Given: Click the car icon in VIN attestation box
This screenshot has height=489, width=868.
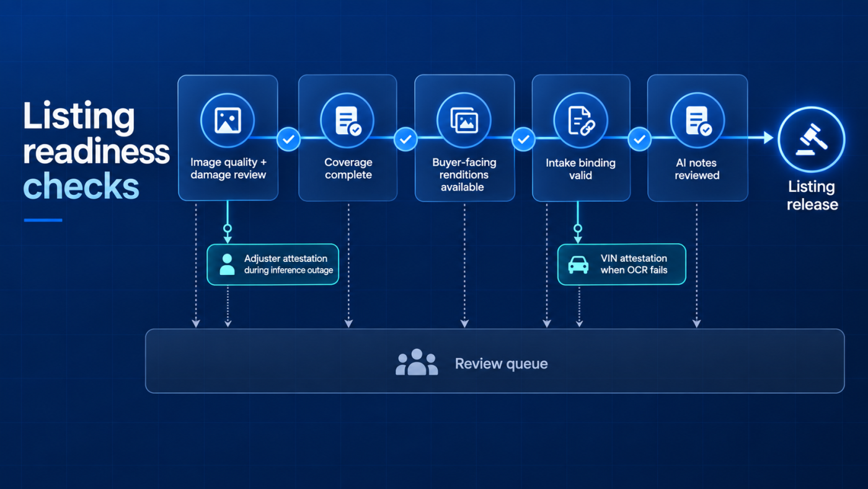Looking at the screenshot, I should coord(578,264).
